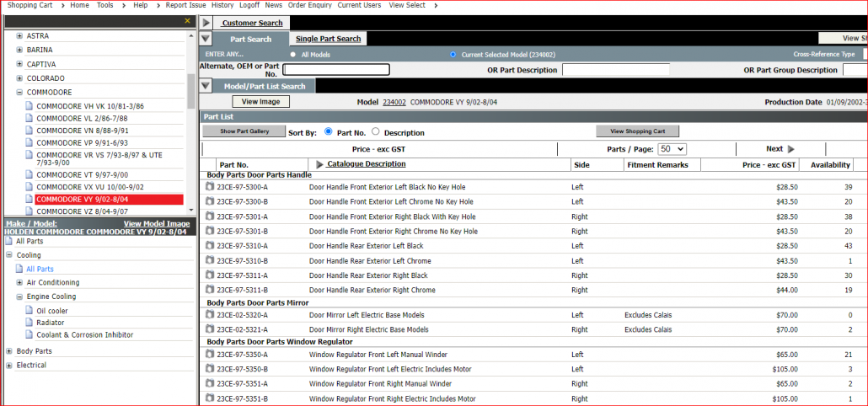The image size is (868, 406).
Task: Collapse the Part Search section arrow
Action: 206,39
